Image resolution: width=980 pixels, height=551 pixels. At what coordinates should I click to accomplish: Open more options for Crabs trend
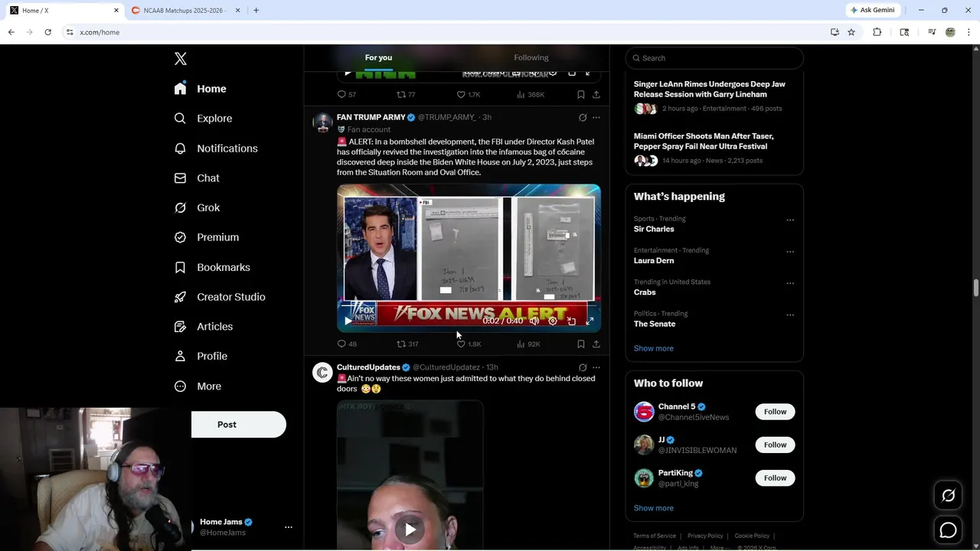click(790, 283)
